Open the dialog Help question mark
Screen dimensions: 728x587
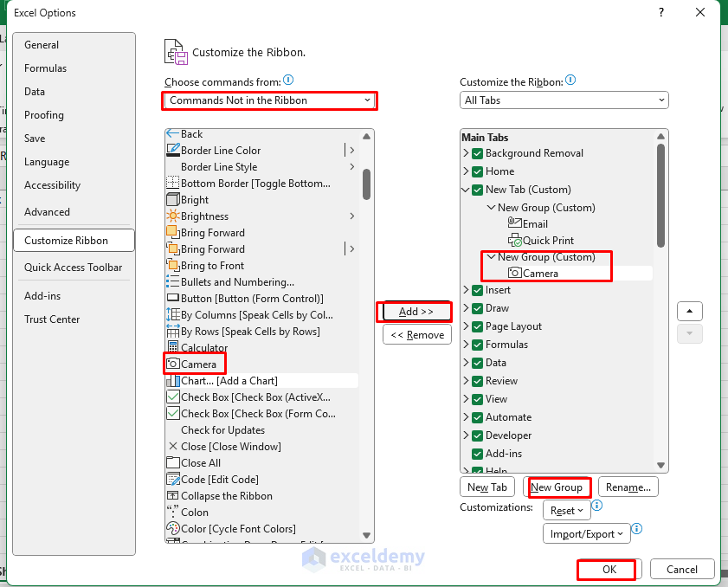pyautogui.click(x=661, y=12)
